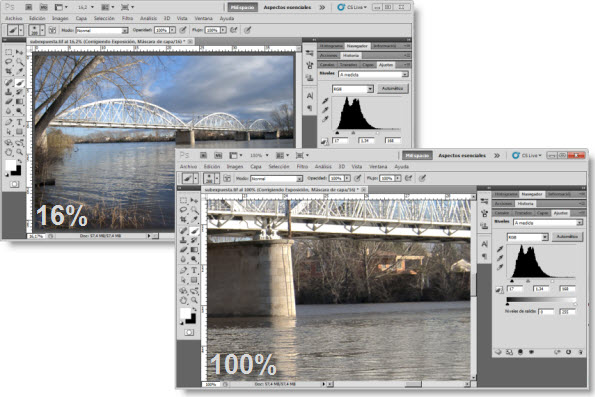595x397 pixels.
Task: Select the Type tool in the 100% window
Action: pos(194,270)
